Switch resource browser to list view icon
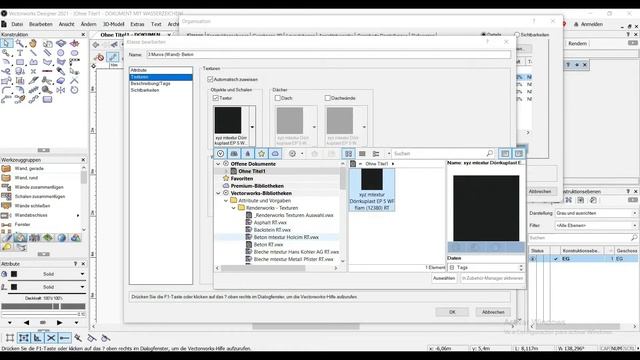Viewport: 640px width, 360px height. pos(362,153)
